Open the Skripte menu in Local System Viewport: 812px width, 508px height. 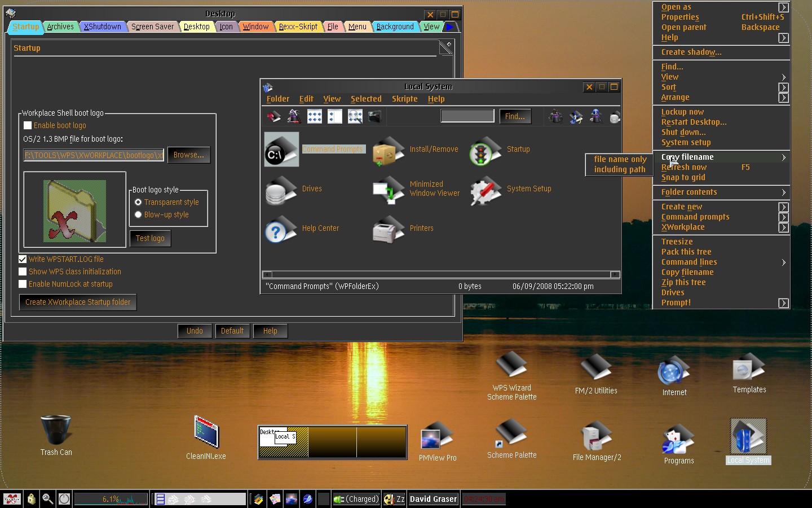[x=405, y=99]
